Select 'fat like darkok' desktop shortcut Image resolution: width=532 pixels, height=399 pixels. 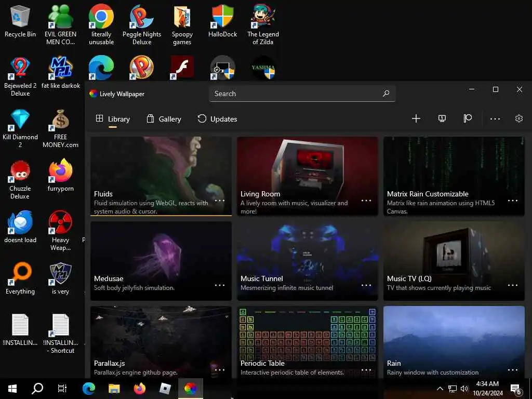tap(60, 73)
